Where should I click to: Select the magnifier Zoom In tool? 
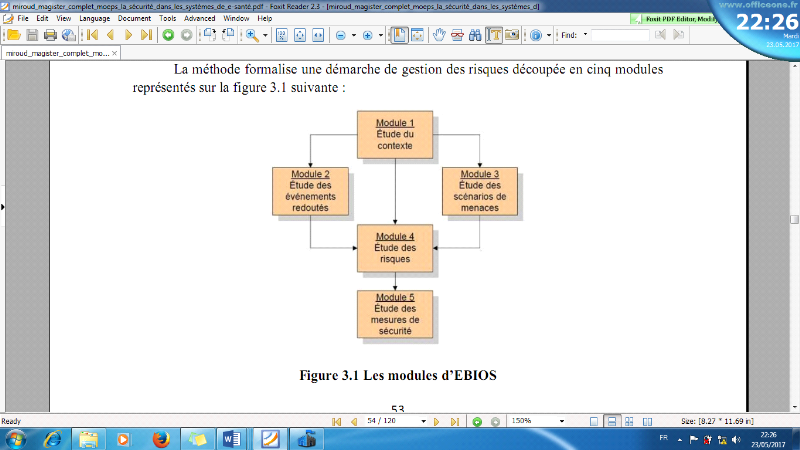(252, 35)
